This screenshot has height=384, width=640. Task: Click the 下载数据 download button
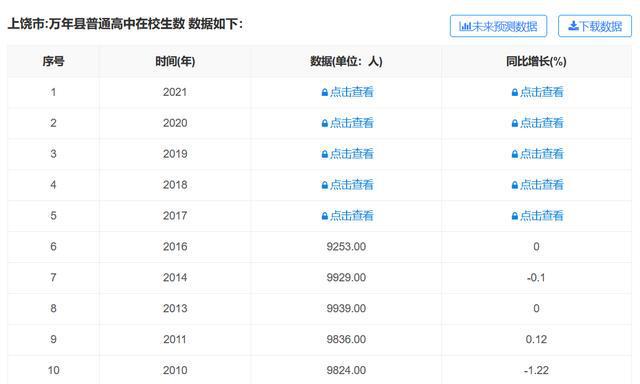coord(595,26)
